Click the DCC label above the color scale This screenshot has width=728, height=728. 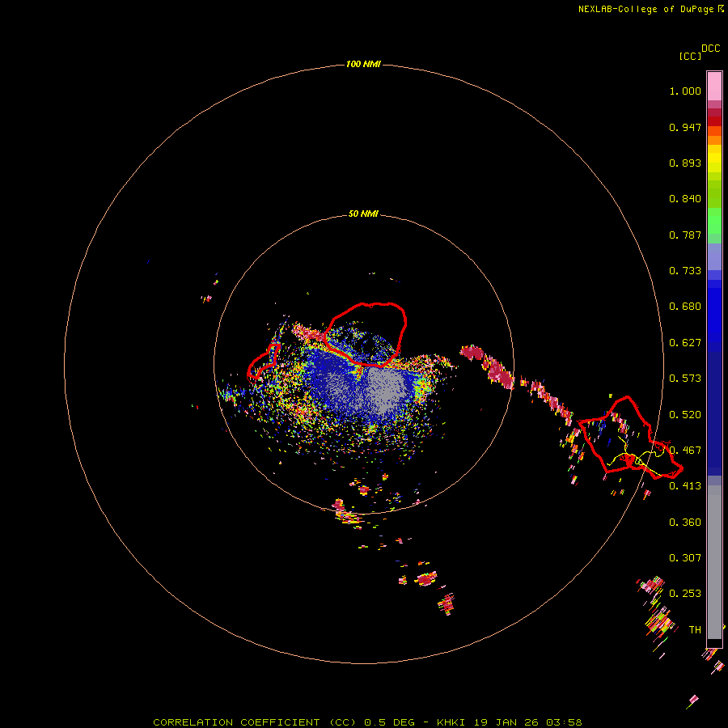pyautogui.click(x=711, y=49)
